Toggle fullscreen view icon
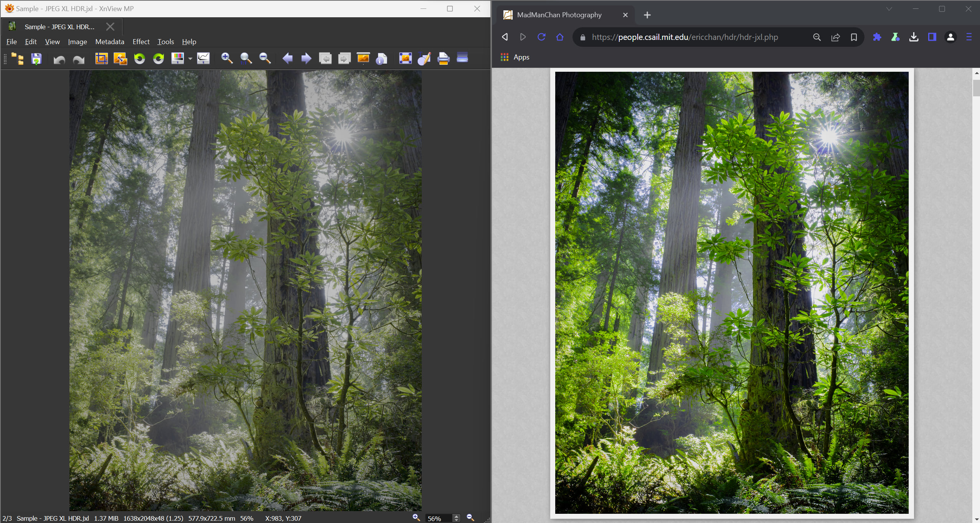 click(405, 58)
